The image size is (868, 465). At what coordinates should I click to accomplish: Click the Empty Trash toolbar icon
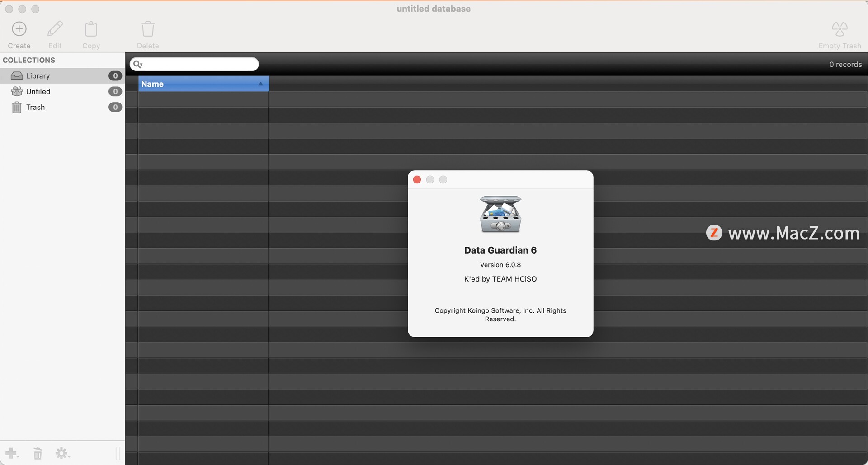pyautogui.click(x=840, y=29)
